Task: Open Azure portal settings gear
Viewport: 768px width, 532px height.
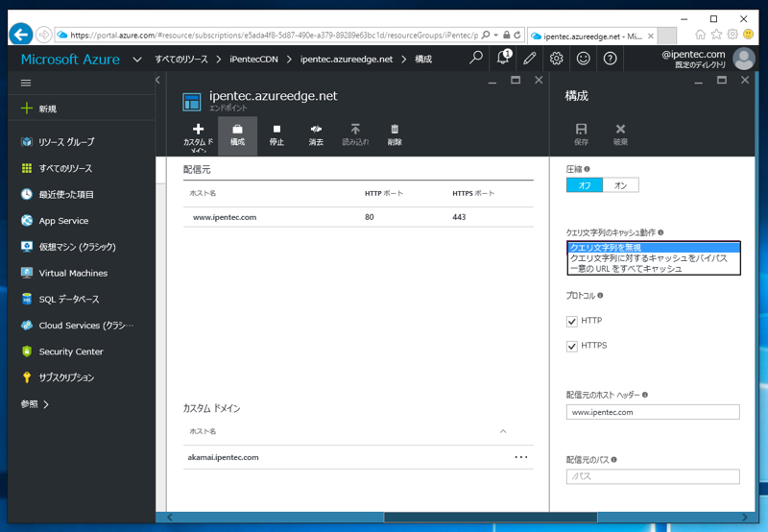Action: pos(557,59)
